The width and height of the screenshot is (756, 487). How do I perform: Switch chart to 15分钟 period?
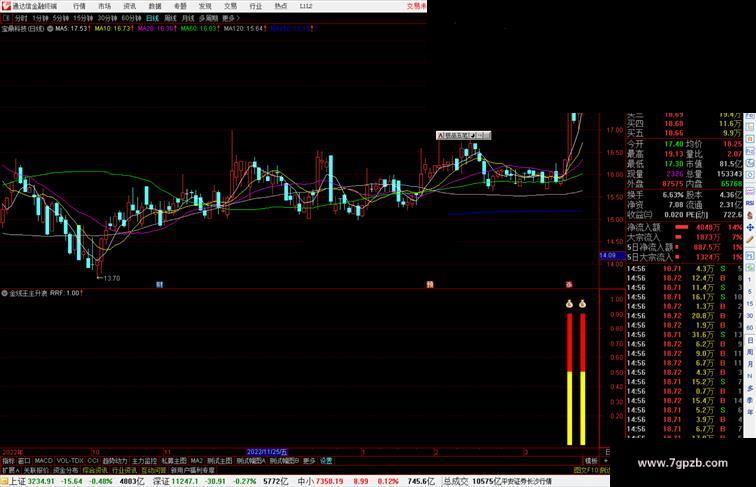[83, 18]
